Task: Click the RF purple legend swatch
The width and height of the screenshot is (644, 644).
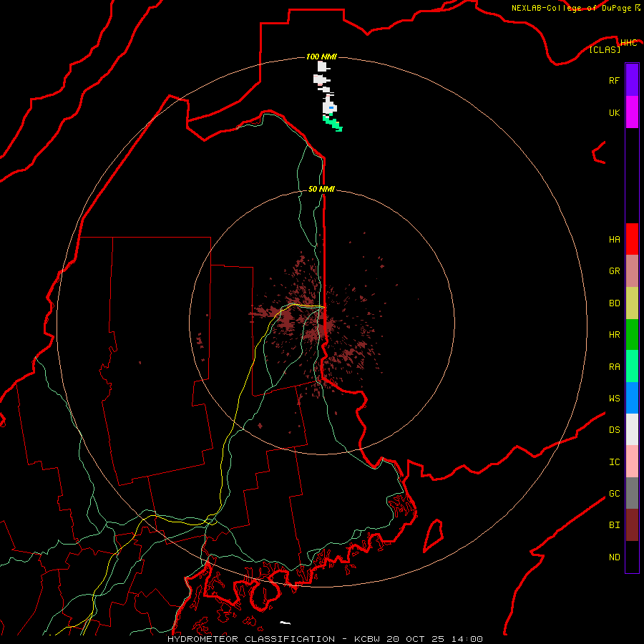Action: pyautogui.click(x=632, y=80)
